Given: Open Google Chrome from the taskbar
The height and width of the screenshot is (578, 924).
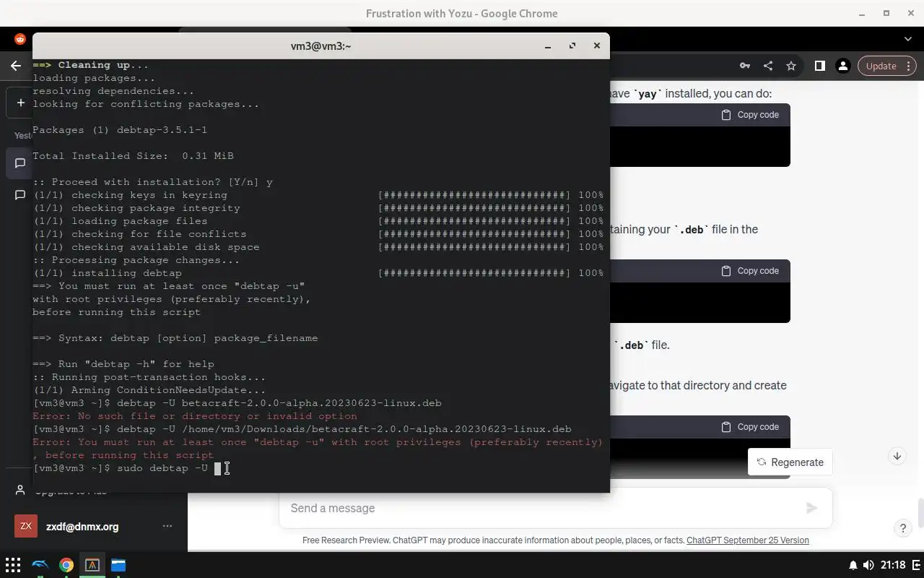Looking at the screenshot, I should click(x=66, y=565).
